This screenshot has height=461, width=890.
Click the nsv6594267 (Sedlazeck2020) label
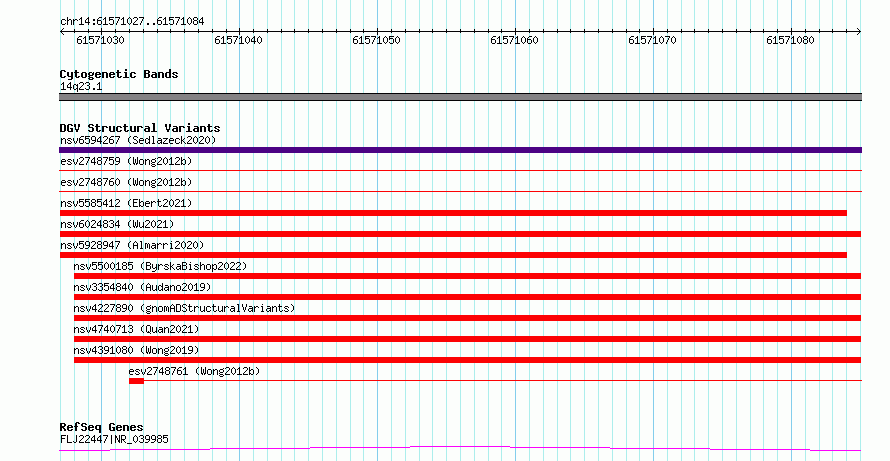coord(138,140)
